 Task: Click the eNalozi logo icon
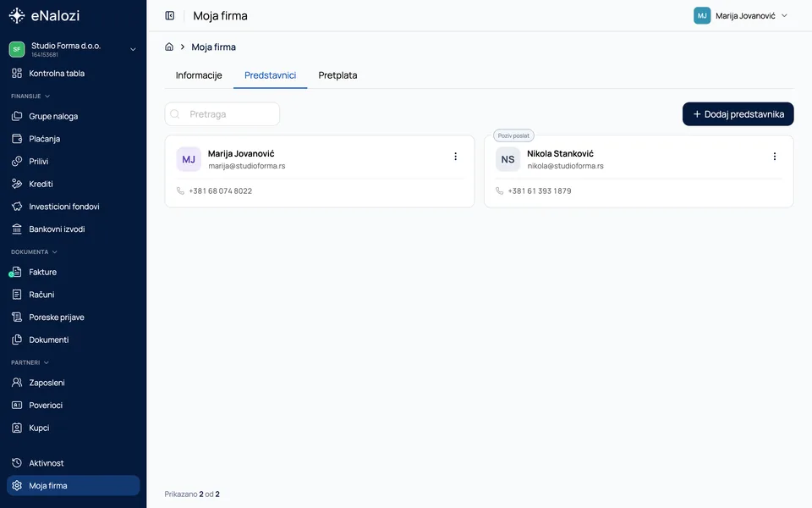point(17,15)
